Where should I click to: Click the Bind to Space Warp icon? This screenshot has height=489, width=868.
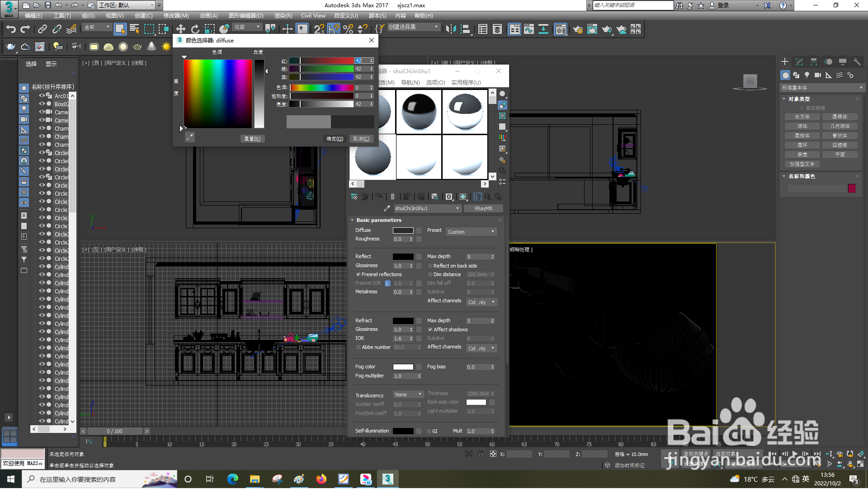click(x=71, y=29)
